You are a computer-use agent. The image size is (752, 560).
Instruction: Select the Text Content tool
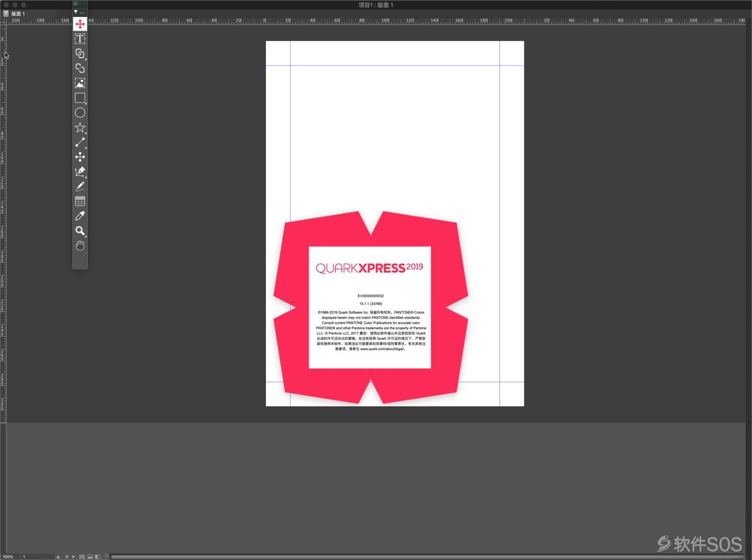click(80, 39)
